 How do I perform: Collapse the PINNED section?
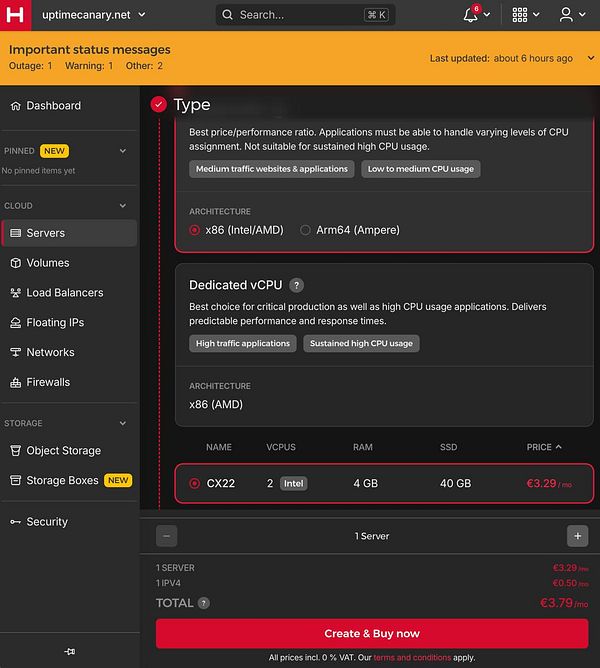123,151
